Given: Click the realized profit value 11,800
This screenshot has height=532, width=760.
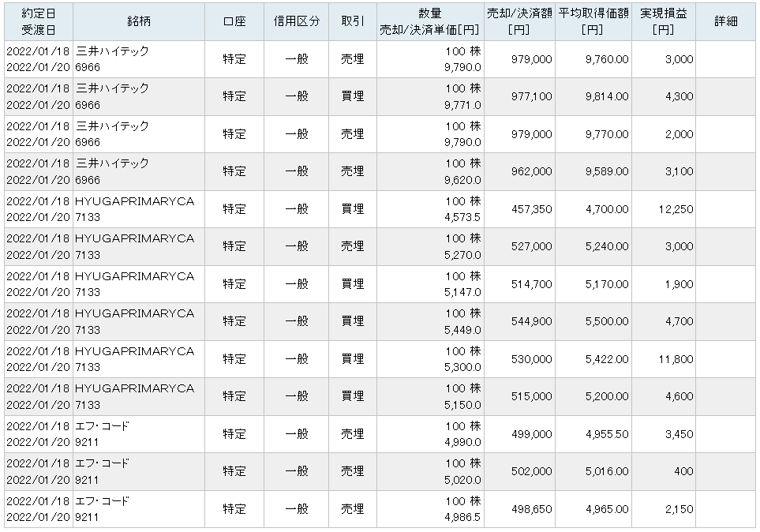Looking at the screenshot, I should pyautogui.click(x=676, y=359).
